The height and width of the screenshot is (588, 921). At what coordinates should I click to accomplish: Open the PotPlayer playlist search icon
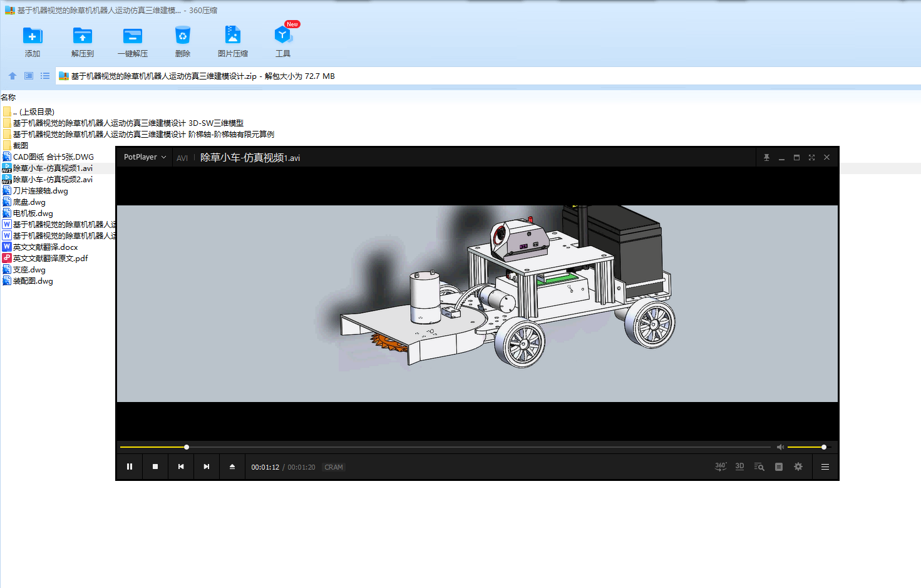click(759, 467)
